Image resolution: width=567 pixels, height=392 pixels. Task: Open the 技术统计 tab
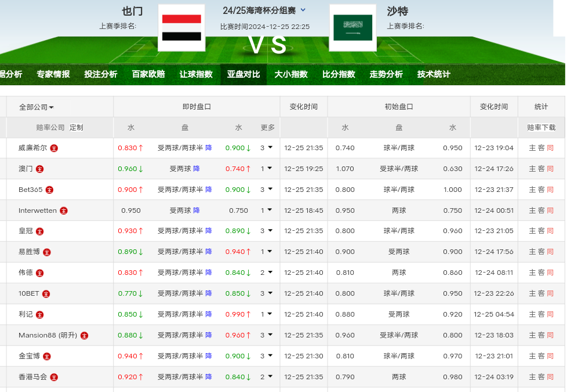(434, 74)
